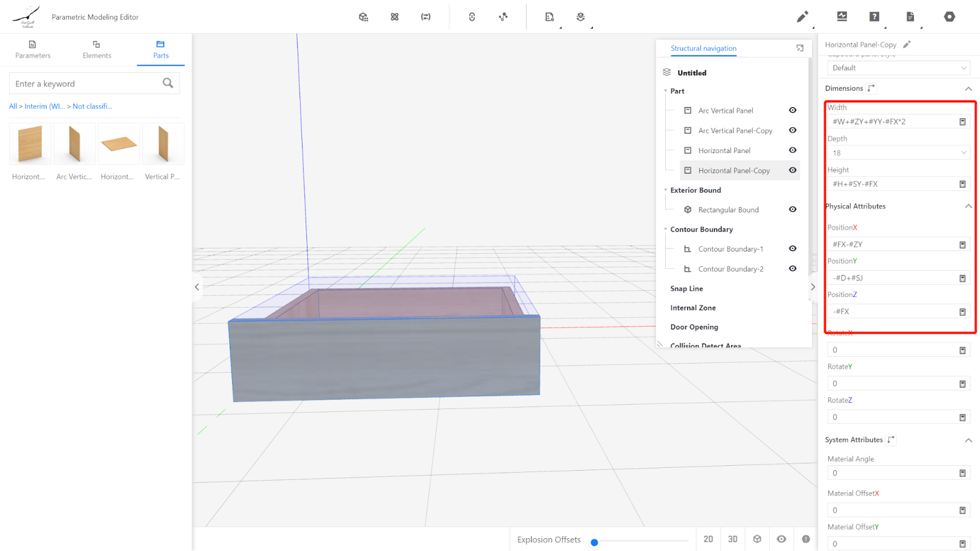Click the 'All' breadcrumb link
The width and height of the screenshot is (980, 551).
13,107
